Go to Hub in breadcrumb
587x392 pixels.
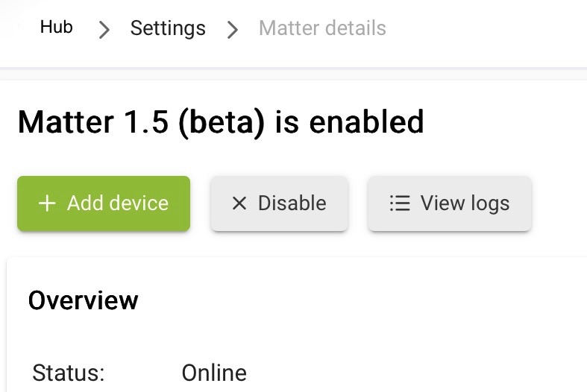pyautogui.click(x=56, y=27)
